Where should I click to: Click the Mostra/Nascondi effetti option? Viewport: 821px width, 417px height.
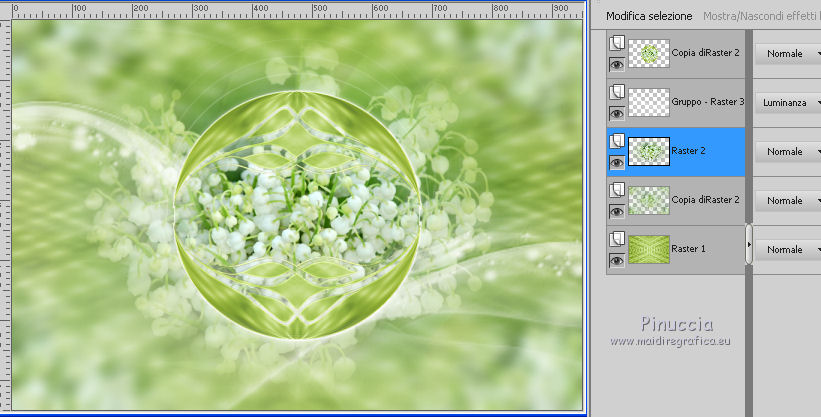pos(762,16)
